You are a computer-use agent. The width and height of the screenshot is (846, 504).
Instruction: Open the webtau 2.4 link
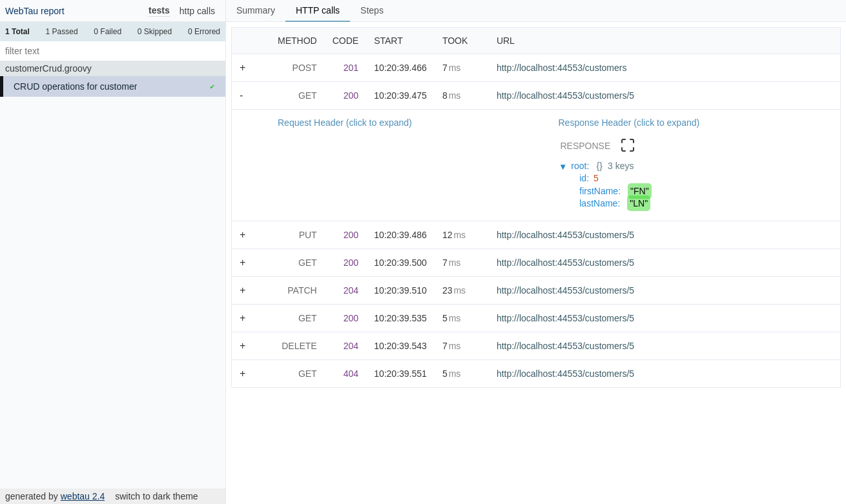82,496
